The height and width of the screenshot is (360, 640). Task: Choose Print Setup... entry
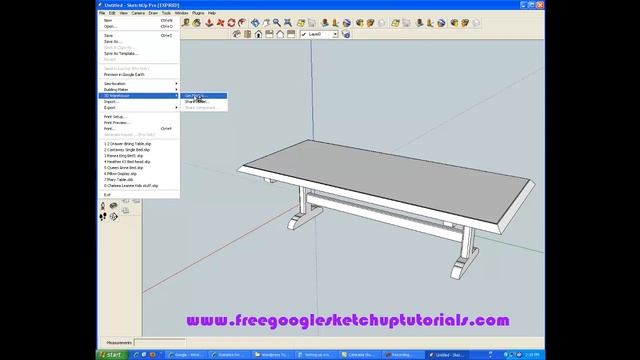point(139,117)
